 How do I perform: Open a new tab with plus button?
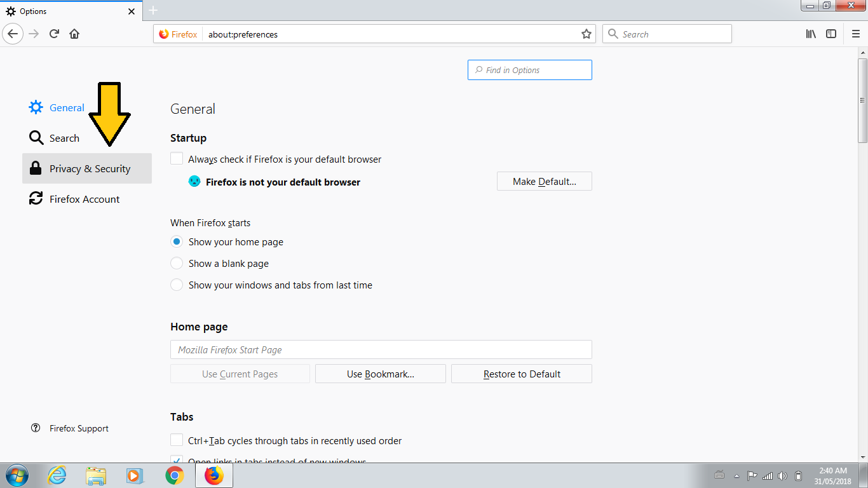point(153,10)
